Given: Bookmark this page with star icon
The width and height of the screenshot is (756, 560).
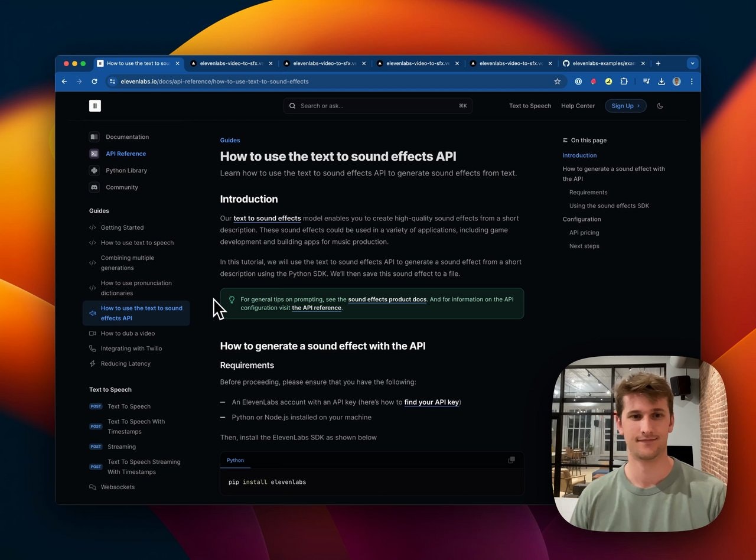Looking at the screenshot, I should click(557, 82).
